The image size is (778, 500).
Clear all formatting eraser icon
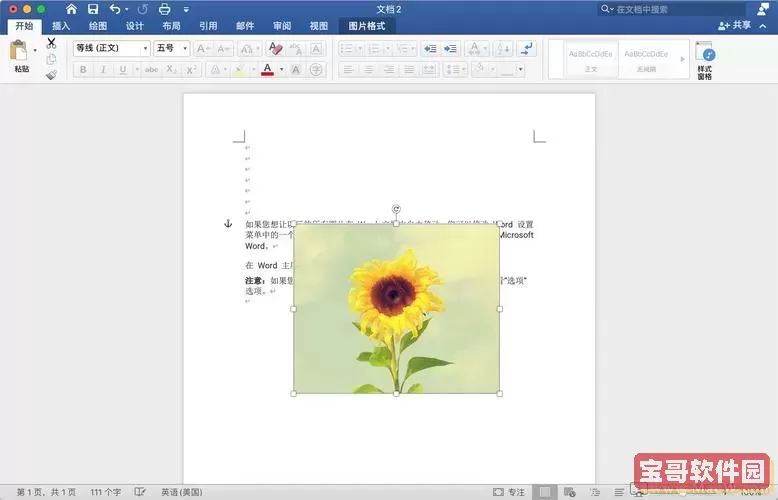(275, 48)
